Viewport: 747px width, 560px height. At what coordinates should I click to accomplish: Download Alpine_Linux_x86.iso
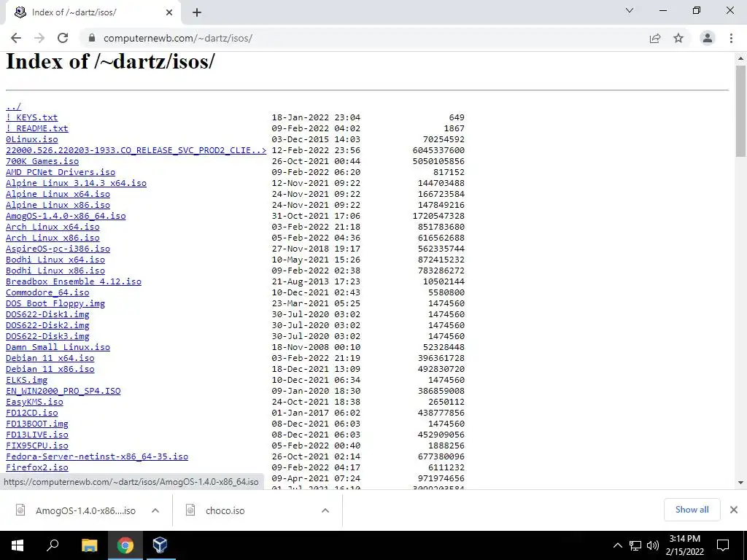point(58,205)
